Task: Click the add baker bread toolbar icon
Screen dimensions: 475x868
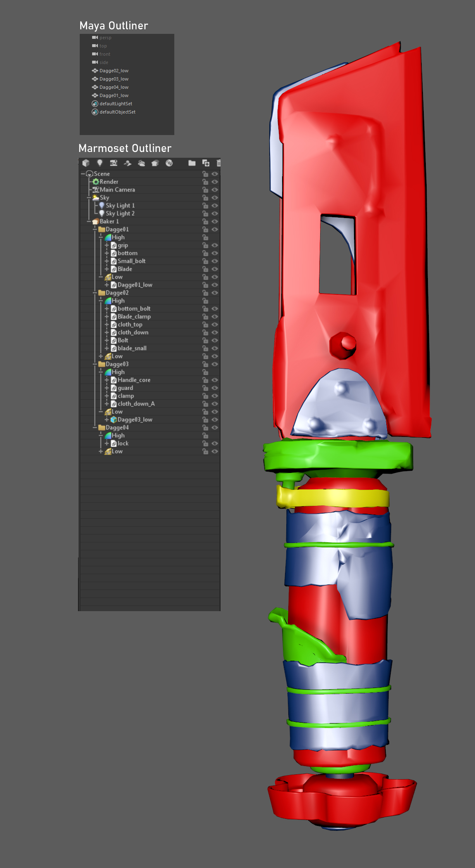Action: (x=155, y=163)
